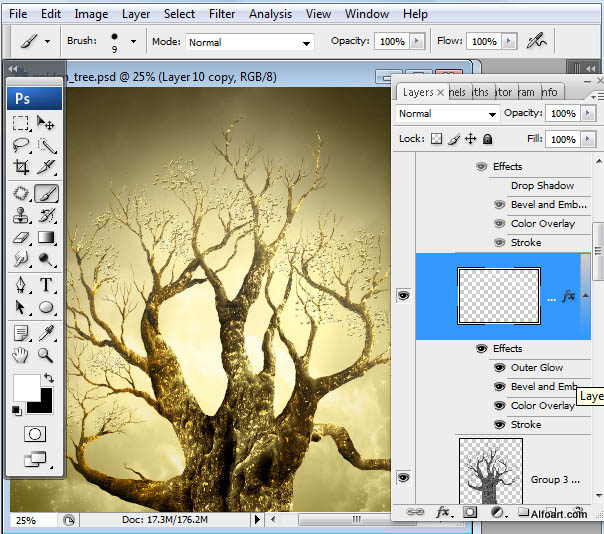The height and width of the screenshot is (534, 604).
Task: Choose the Pen tool
Action: (x=21, y=285)
